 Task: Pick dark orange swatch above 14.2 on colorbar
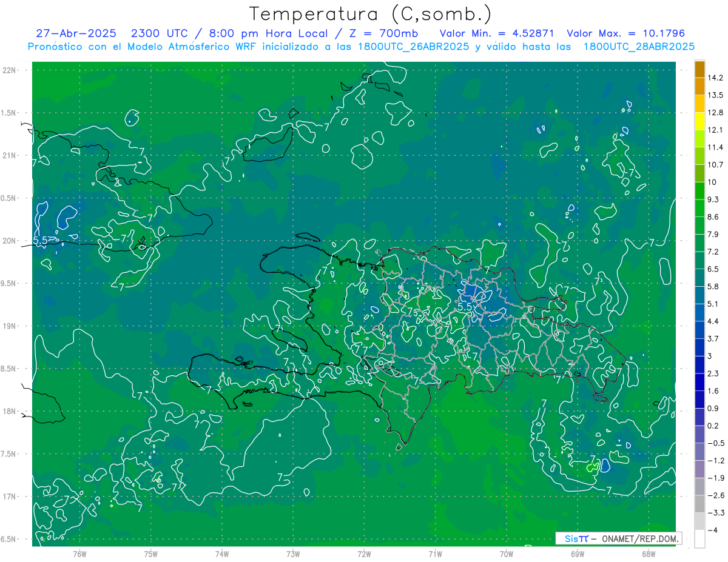point(699,70)
